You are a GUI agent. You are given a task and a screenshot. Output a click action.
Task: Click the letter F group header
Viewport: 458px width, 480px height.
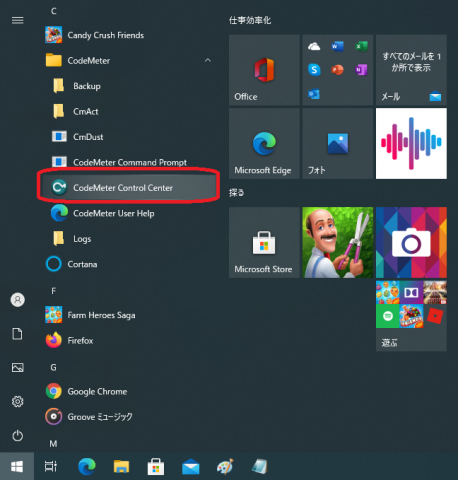pos(53,291)
